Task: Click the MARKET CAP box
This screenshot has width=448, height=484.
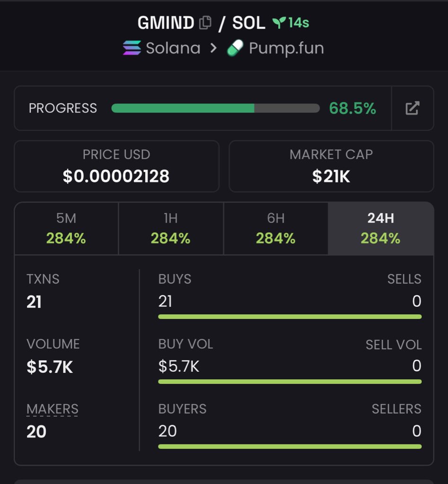Action: pos(331,166)
